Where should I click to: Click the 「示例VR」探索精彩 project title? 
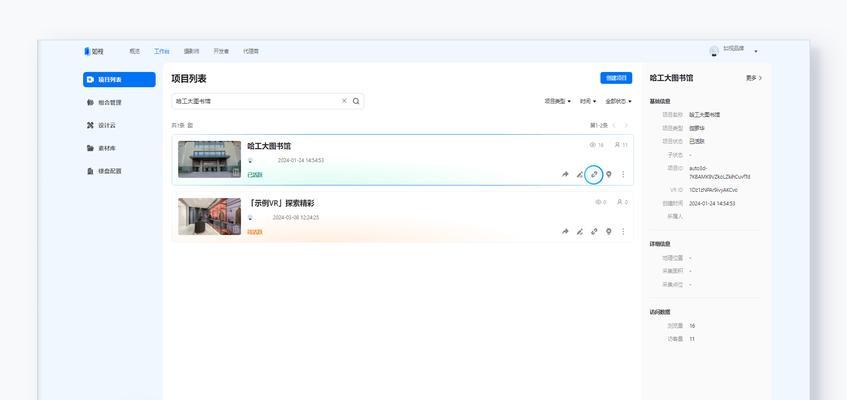tap(281, 203)
